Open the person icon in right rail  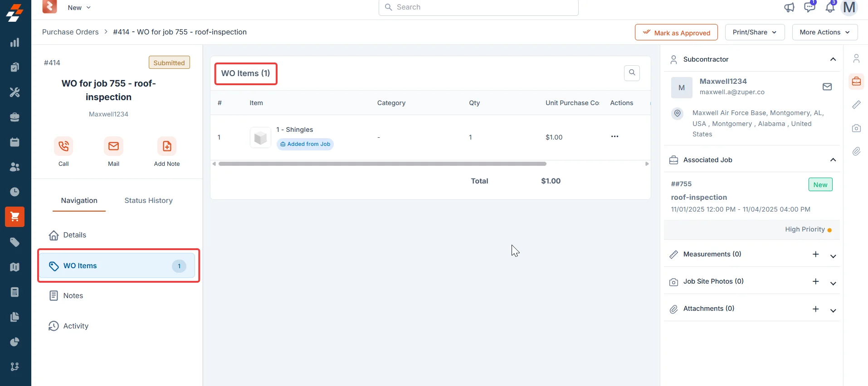(856, 58)
